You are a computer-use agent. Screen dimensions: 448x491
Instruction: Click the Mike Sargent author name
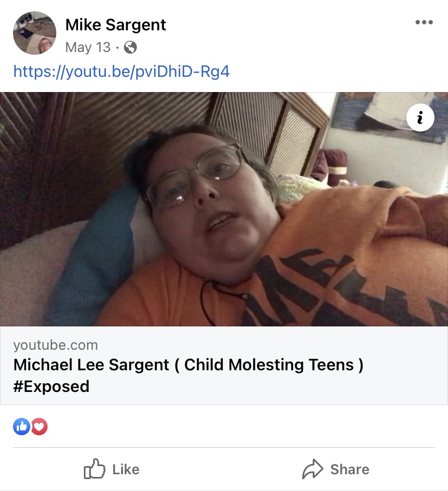pos(116,25)
